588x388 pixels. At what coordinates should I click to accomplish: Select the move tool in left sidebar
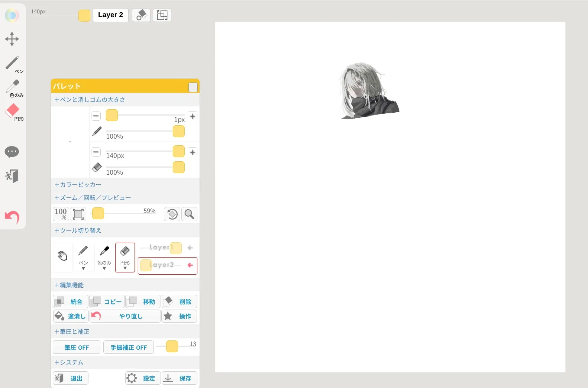pos(12,39)
